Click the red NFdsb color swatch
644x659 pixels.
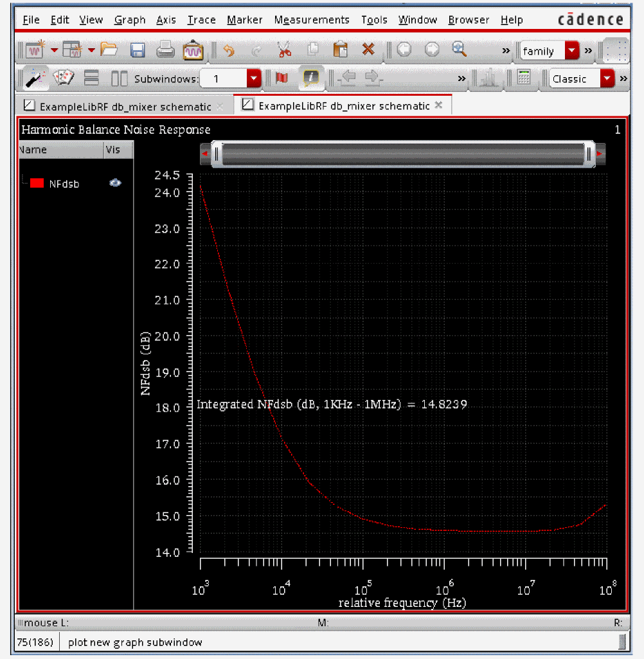[37, 183]
